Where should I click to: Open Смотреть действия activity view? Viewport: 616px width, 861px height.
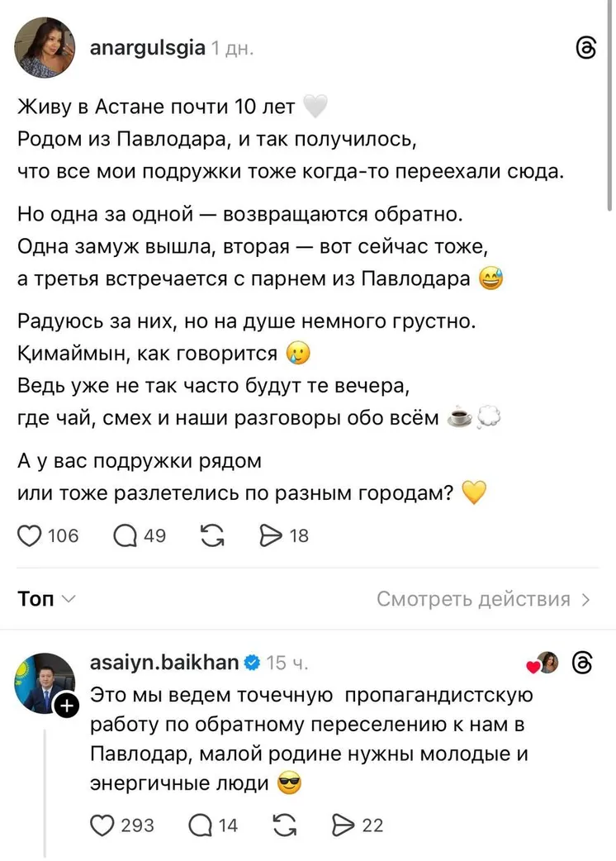coord(484,599)
